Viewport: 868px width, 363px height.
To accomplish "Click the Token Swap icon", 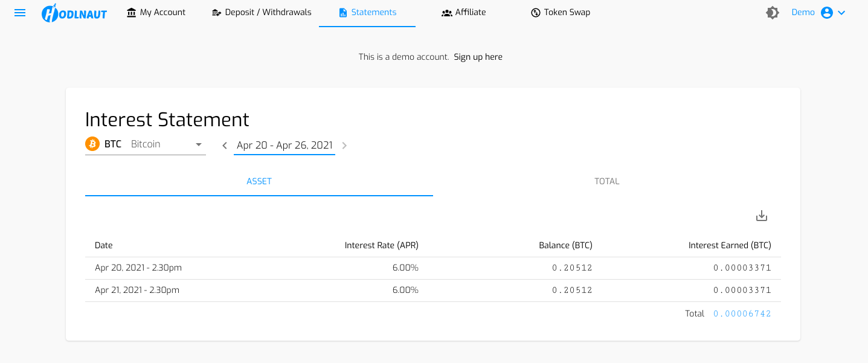I will [x=536, y=13].
